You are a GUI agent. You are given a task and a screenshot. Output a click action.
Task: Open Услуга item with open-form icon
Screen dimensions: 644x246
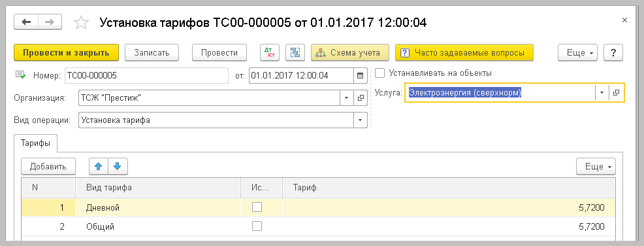point(616,93)
